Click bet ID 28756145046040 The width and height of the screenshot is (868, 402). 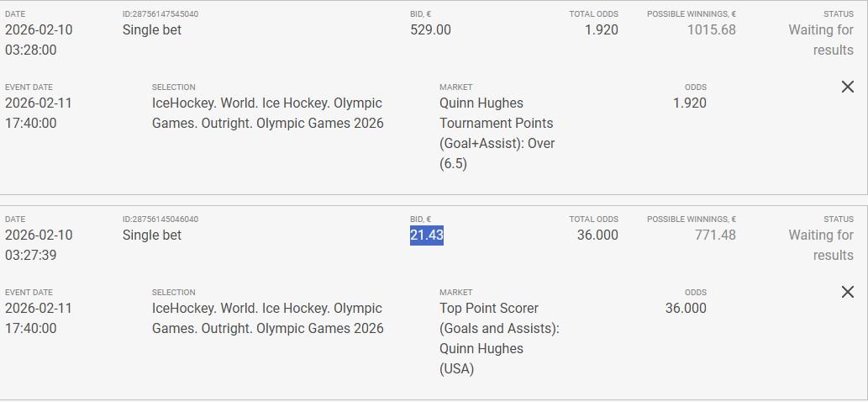(160, 220)
